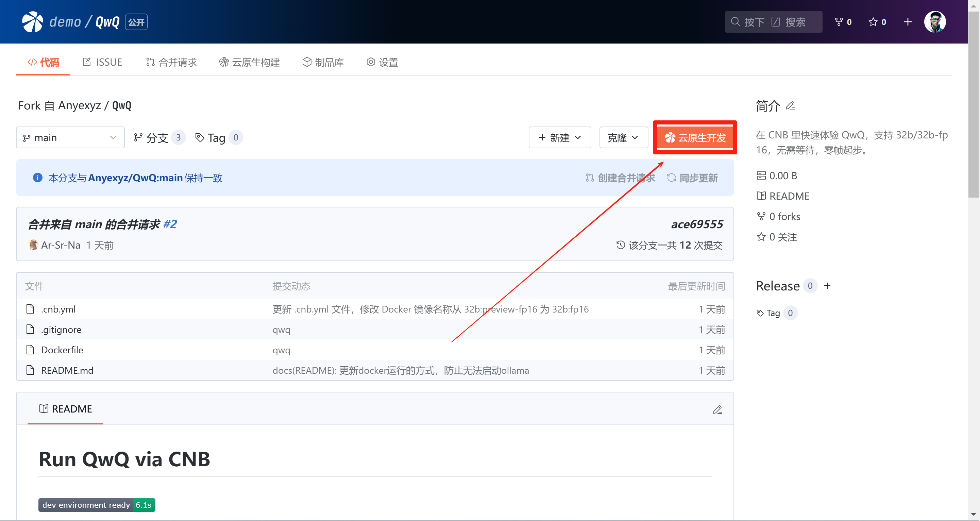Open the user avatar menu
980x521 pixels.
(934, 22)
